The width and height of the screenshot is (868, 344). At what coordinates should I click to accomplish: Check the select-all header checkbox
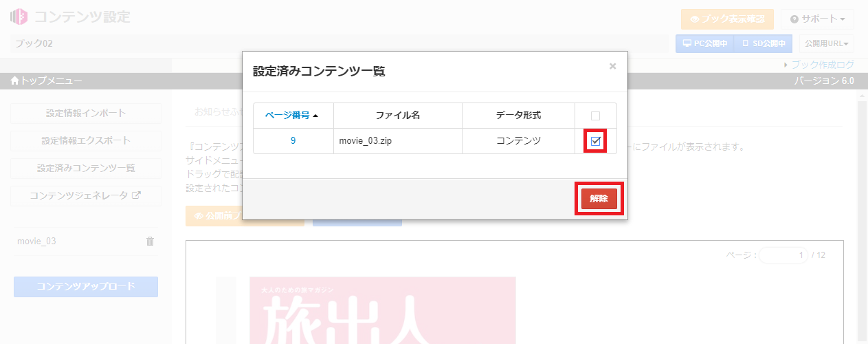[x=595, y=116]
